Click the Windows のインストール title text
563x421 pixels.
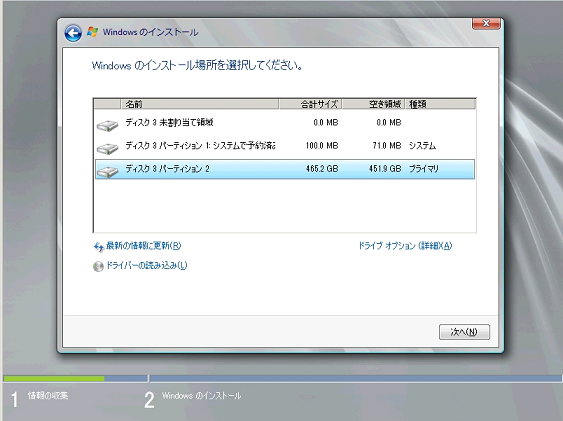[150, 32]
